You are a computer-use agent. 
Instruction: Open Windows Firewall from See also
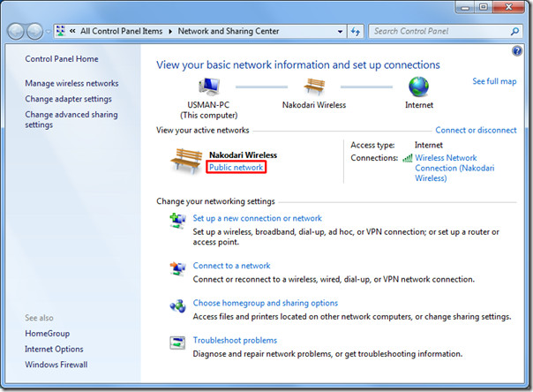tap(56, 365)
